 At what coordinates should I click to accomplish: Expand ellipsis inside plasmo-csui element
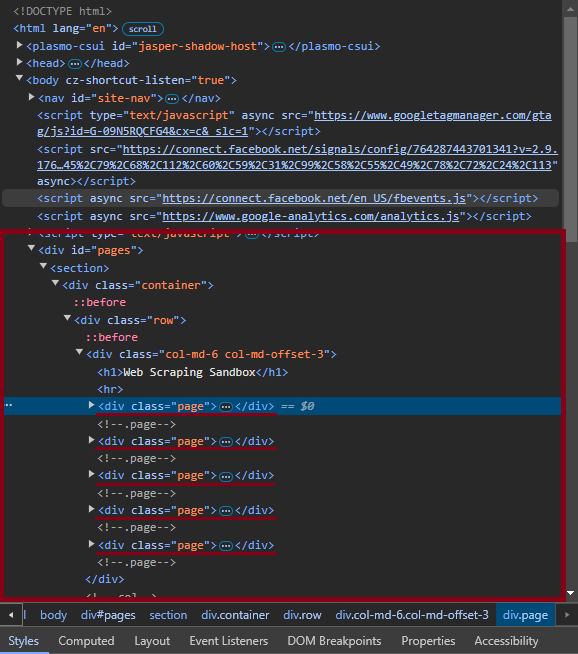pyautogui.click(x=279, y=47)
